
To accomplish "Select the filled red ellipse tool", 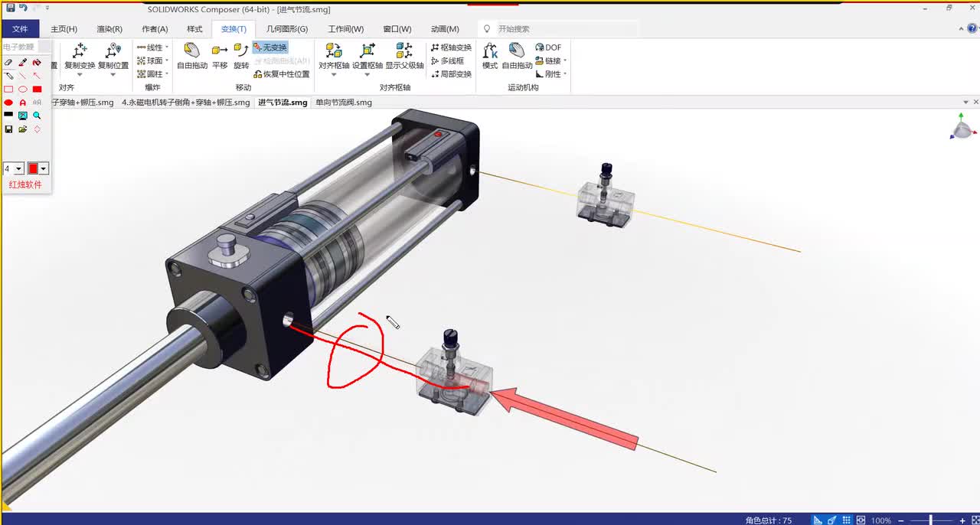I will [x=8, y=102].
